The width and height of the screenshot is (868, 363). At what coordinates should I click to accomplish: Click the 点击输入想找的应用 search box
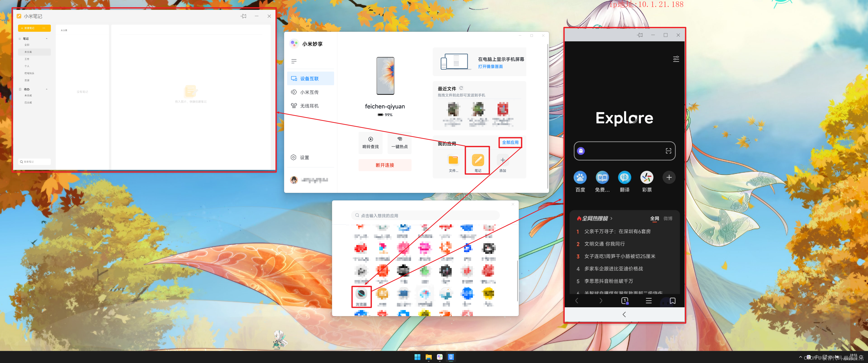(425, 216)
